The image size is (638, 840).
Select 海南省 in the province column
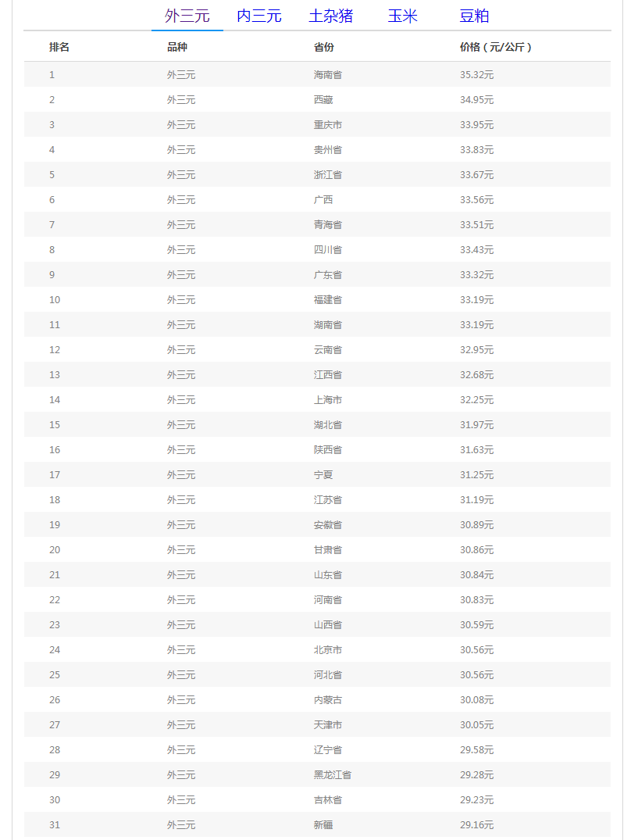(x=328, y=75)
